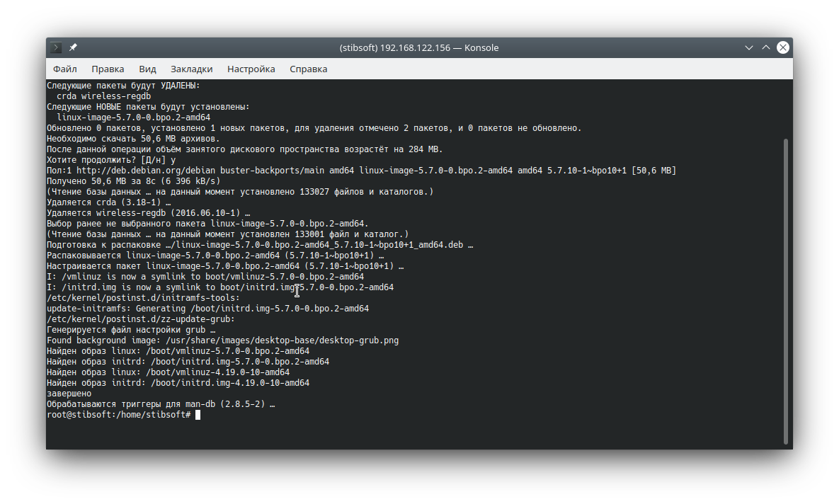
Task: Click 'update-initramfs: Generating' line
Action: [207, 309]
